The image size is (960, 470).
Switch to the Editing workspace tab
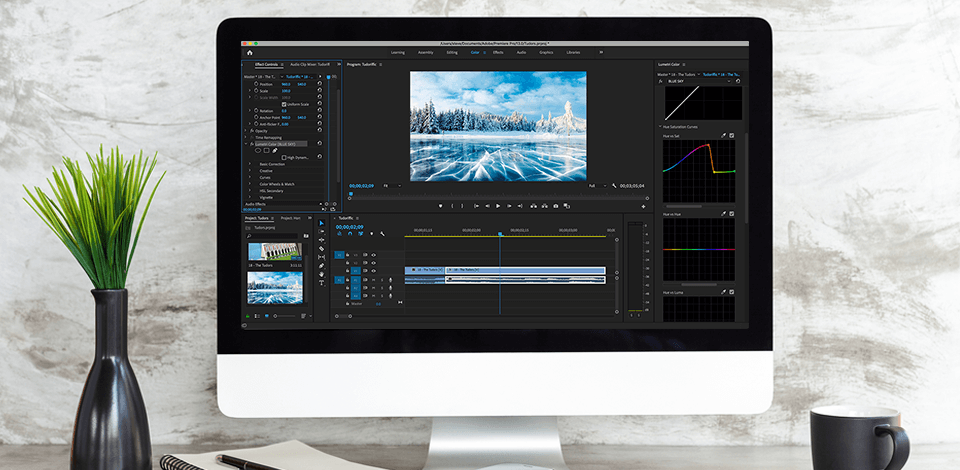click(452, 52)
